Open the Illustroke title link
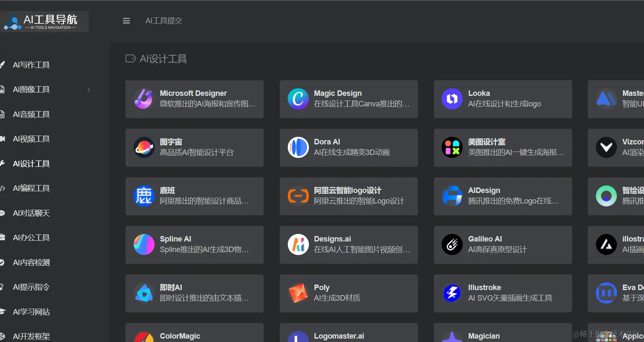 484,288
